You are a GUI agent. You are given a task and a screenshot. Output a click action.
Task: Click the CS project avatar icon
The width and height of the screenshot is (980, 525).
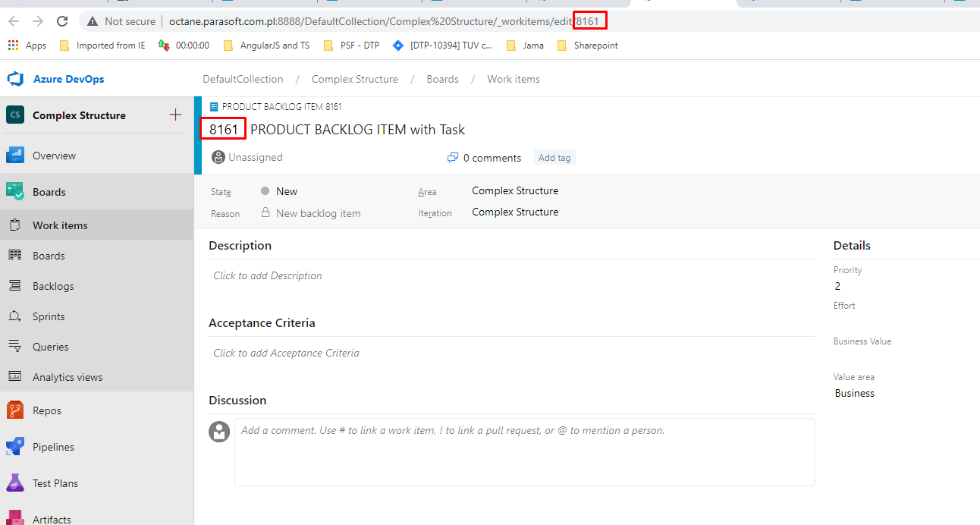pyautogui.click(x=15, y=115)
